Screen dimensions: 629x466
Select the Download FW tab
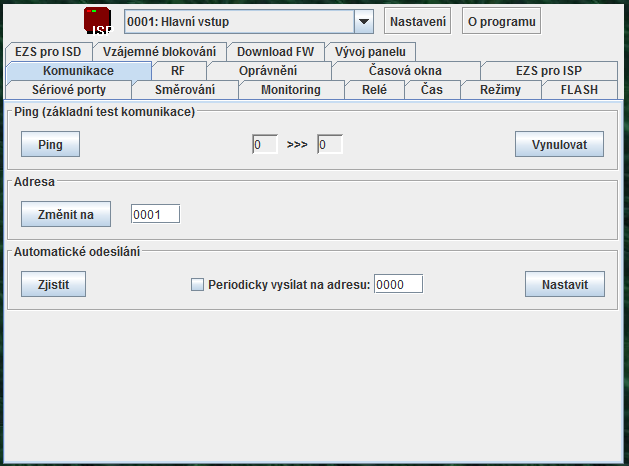tap(275, 52)
